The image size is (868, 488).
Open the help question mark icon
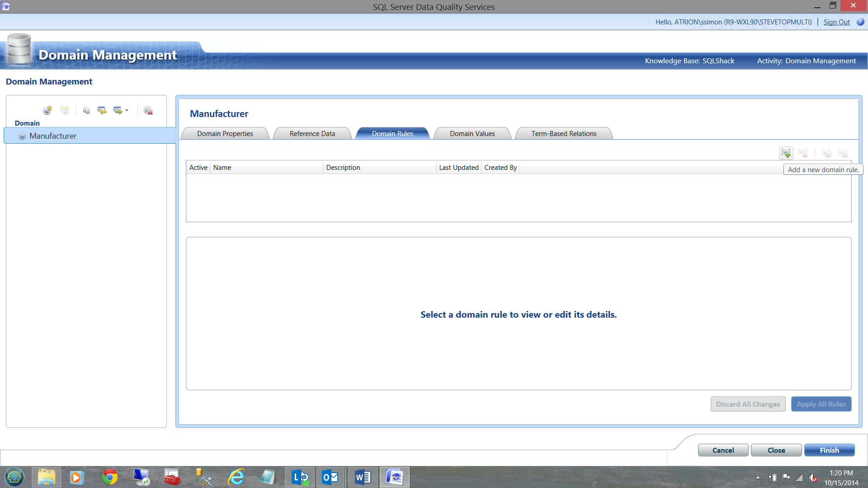pos(860,22)
